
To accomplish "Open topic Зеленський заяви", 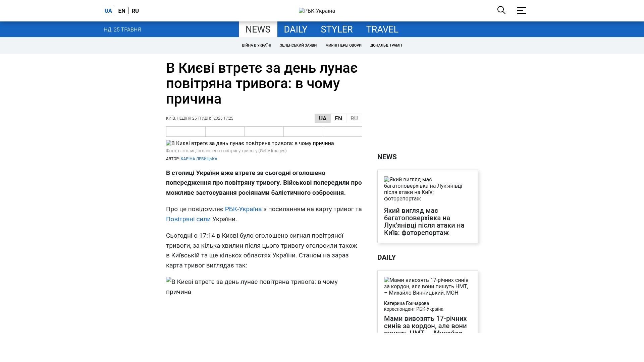I will 298,45.
